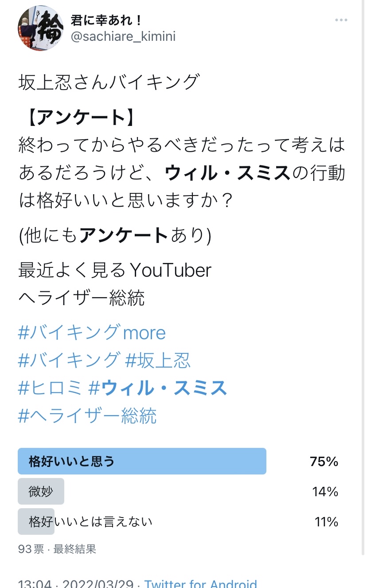Screen dimensions: 367x588
Task: Open the @sachiare_kimini handle
Action: (123, 36)
